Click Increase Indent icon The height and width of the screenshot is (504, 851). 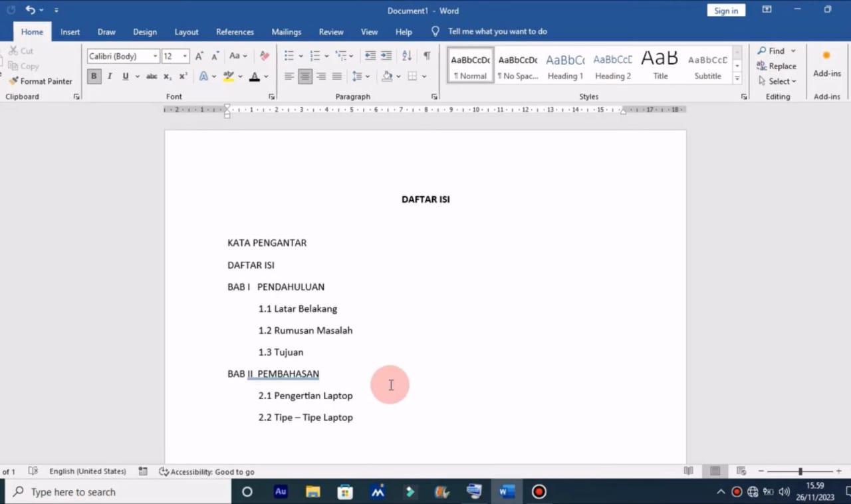click(x=386, y=56)
